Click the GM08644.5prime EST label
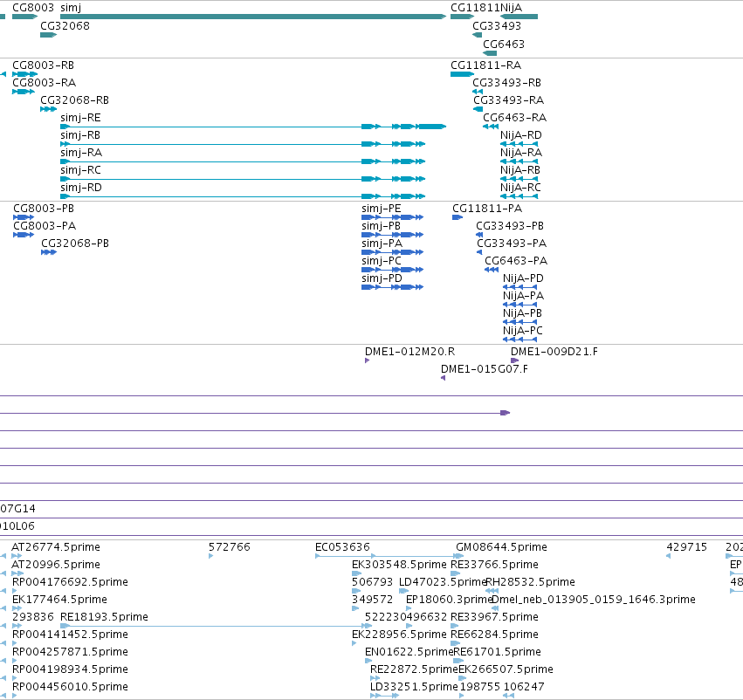The width and height of the screenshot is (743, 700). pos(501,547)
